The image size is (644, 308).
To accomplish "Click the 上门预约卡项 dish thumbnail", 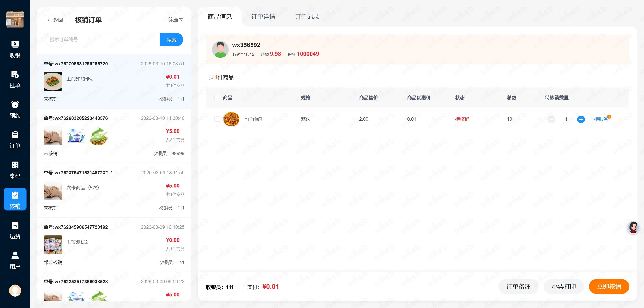I will [x=53, y=81].
